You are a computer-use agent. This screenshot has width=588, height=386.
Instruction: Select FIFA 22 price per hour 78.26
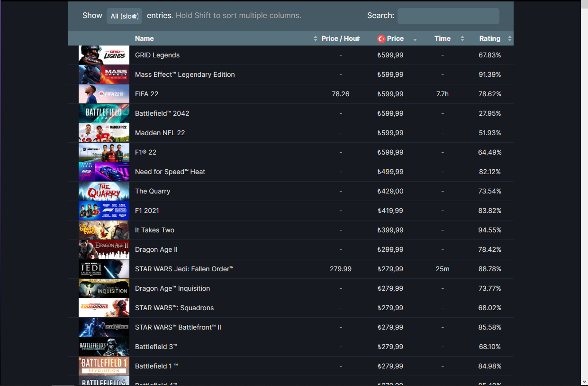tap(341, 94)
